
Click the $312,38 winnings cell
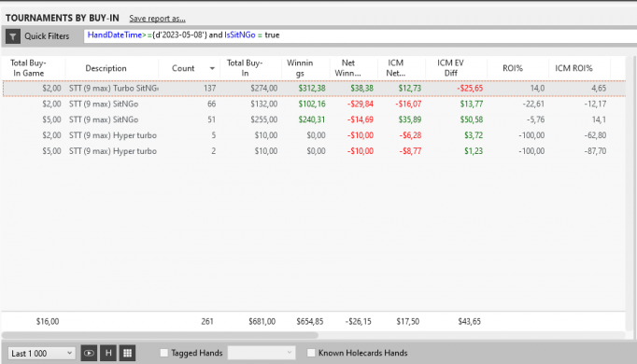click(312, 89)
